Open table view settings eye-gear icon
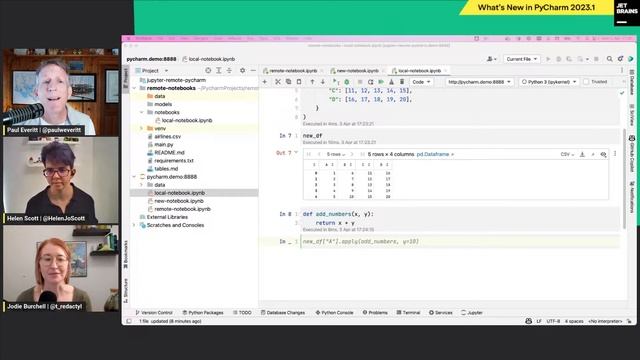 coord(603,154)
